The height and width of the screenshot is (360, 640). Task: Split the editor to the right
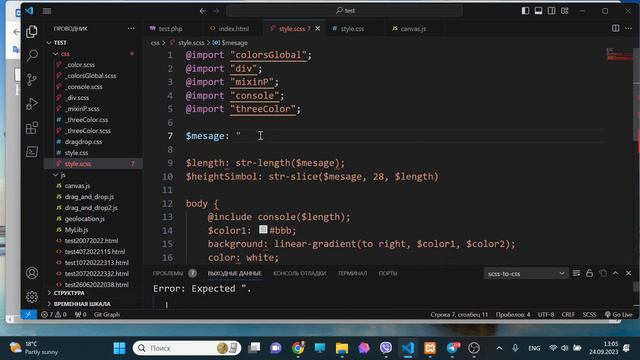tap(616, 28)
